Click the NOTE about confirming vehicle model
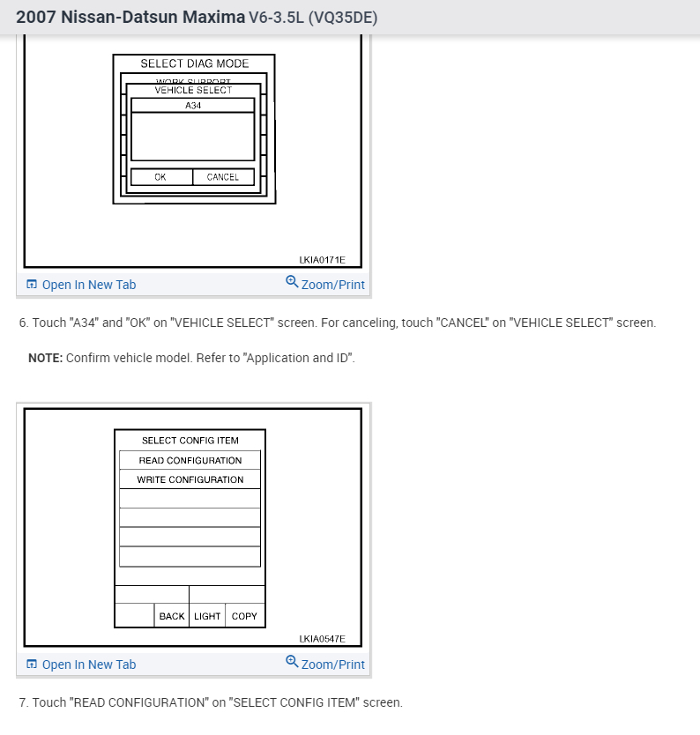Screen dimensions: 700x735 coord(192,358)
